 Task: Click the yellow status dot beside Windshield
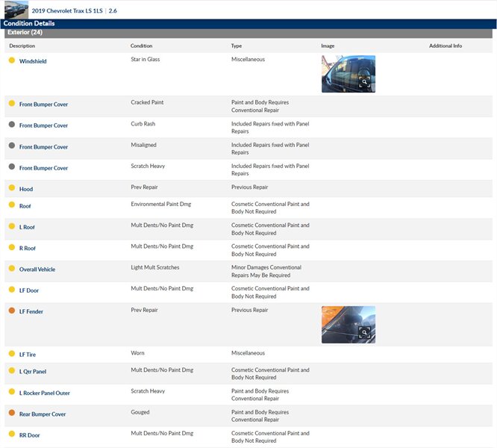coord(12,60)
